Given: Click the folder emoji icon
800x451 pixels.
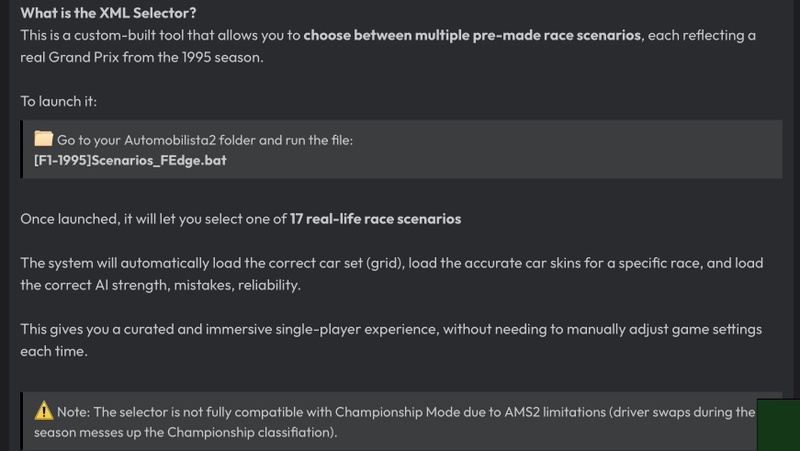Looking at the screenshot, I should [43, 139].
